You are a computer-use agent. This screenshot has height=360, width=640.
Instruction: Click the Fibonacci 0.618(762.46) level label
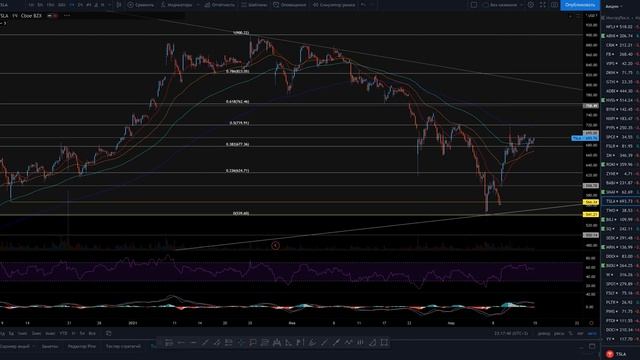tap(237, 101)
